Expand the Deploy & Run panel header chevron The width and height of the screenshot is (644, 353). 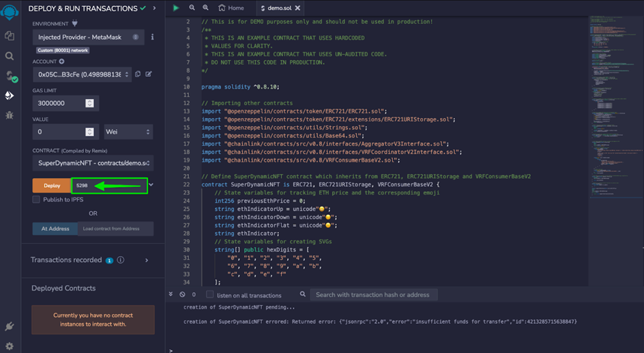154,8
